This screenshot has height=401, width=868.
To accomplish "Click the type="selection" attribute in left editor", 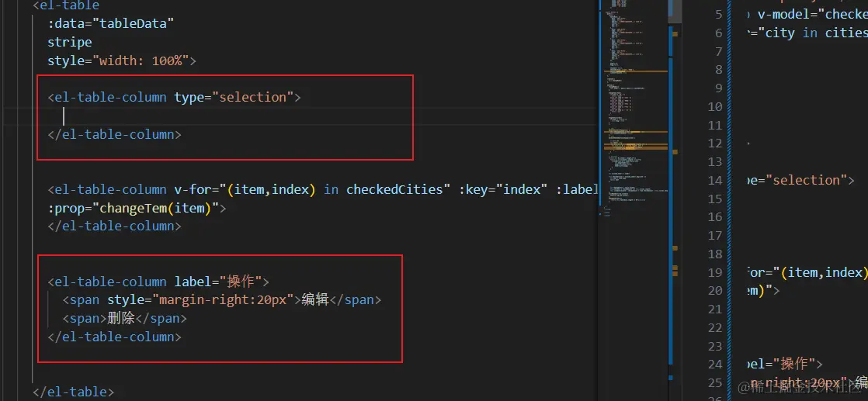I will point(234,98).
